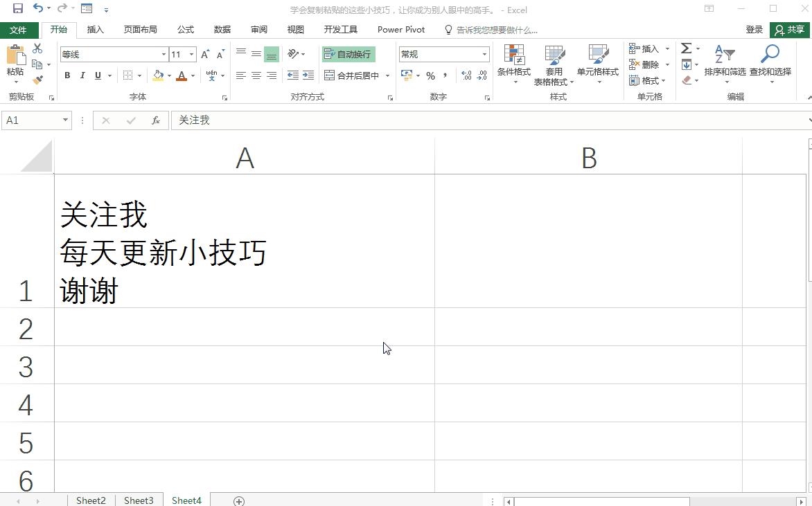
Task: Click the AutoSum Σ icon
Action: click(x=685, y=48)
